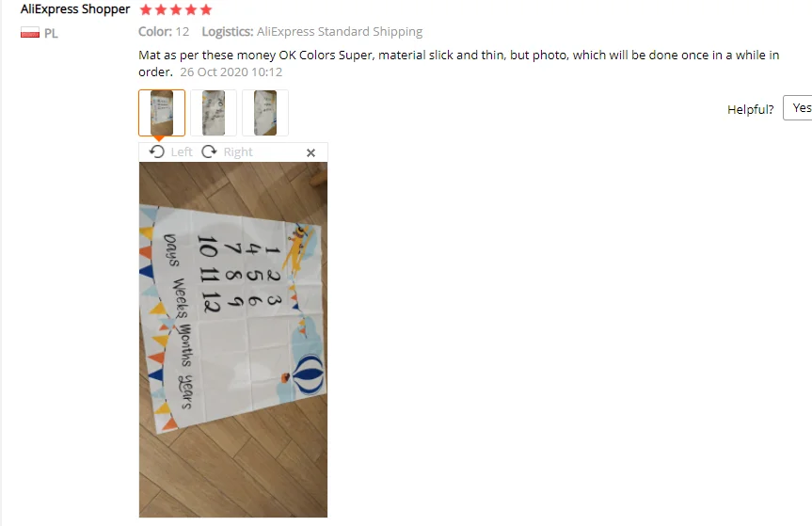This screenshot has width=812, height=526.
Task: Click the Right rotate label
Action: [238, 152]
